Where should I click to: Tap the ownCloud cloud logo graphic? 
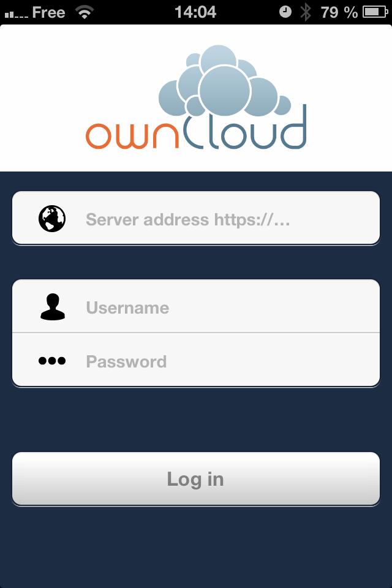pyautogui.click(x=225, y=81)
